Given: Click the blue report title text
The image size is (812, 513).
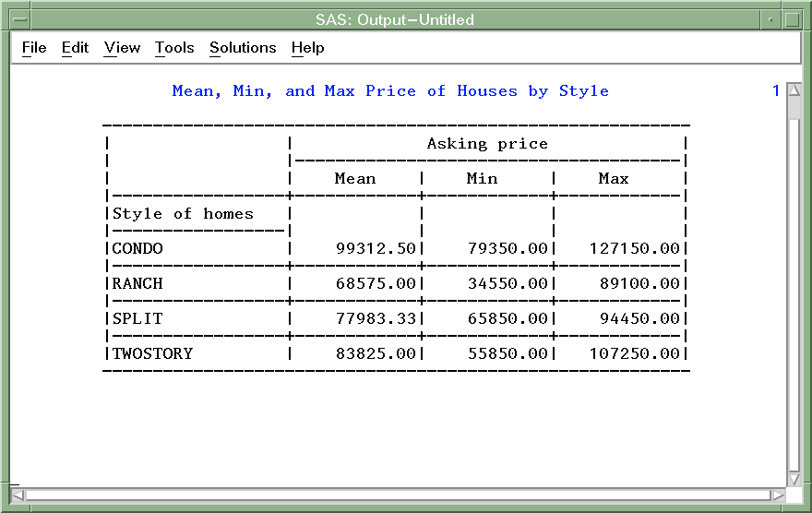Looking at the screenshot, I should click(390, 90).
